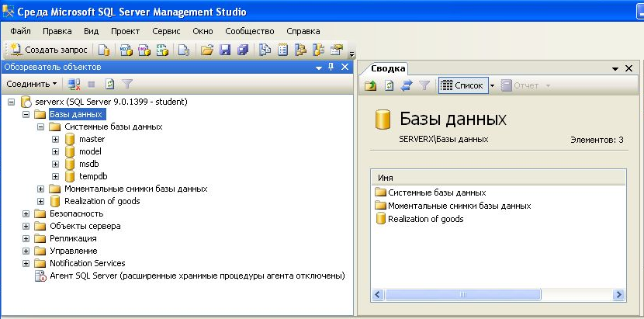
Task: Collapse the Системные базы данных node
Action: pyautogui.click(x=40, y=127)
